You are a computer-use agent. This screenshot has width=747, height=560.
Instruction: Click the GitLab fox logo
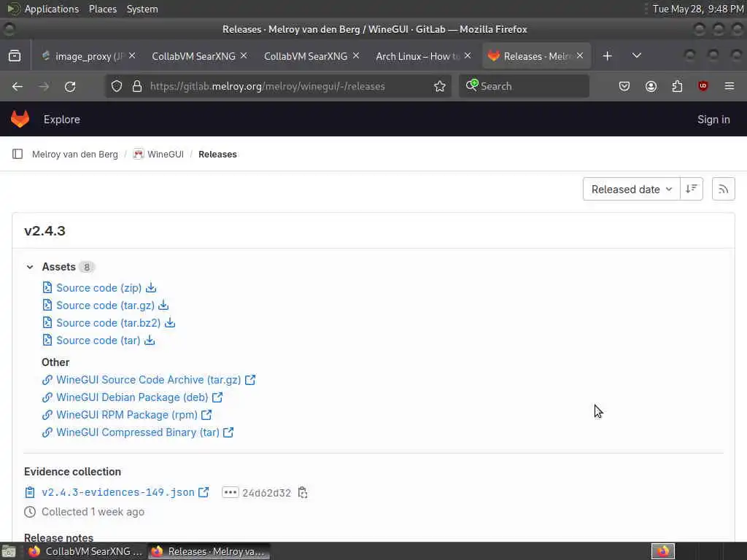tap(20, 119)
